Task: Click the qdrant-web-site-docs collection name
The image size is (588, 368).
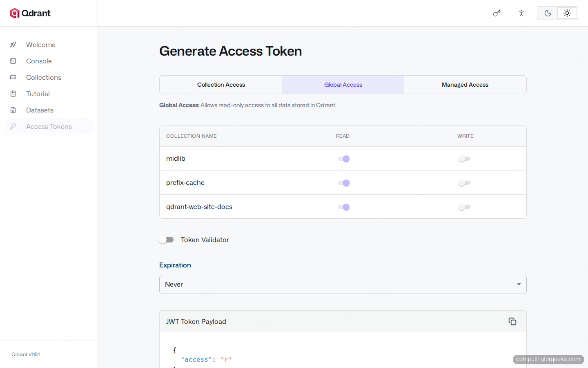Action: tap(199, 206)
